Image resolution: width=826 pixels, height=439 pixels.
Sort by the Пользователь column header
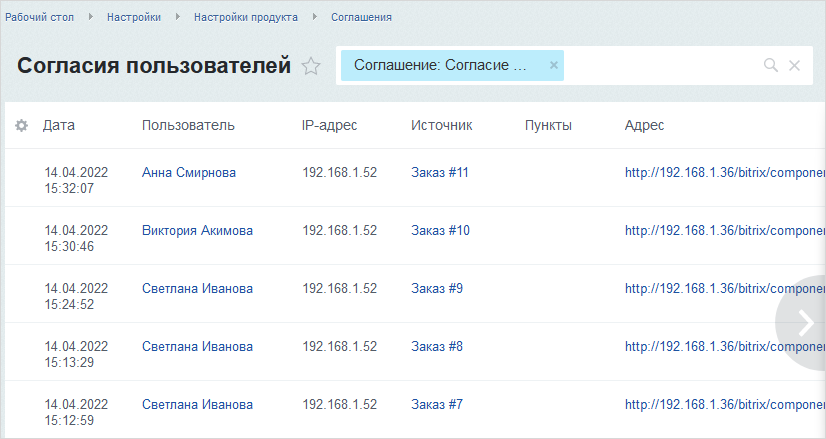(188, 125)
